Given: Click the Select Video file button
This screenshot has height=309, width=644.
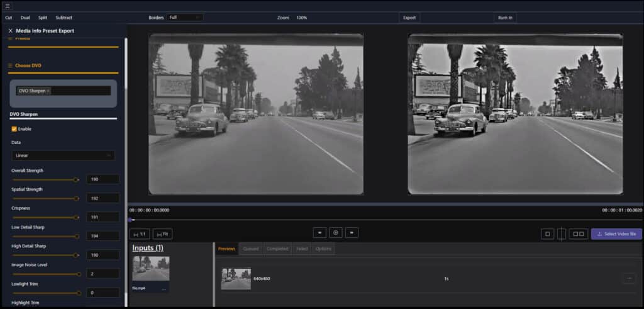Looking at the screenshot, I should click(x=616, y=234).
